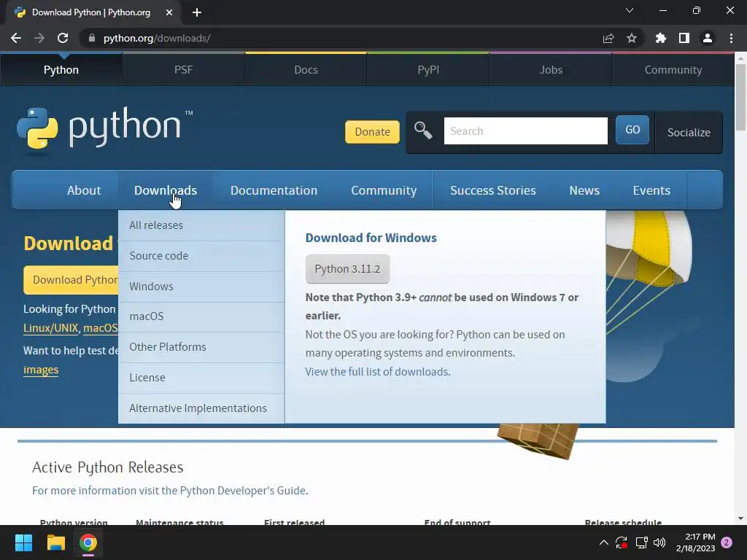
Task: Click the images link
Action: tap(41, 370)
